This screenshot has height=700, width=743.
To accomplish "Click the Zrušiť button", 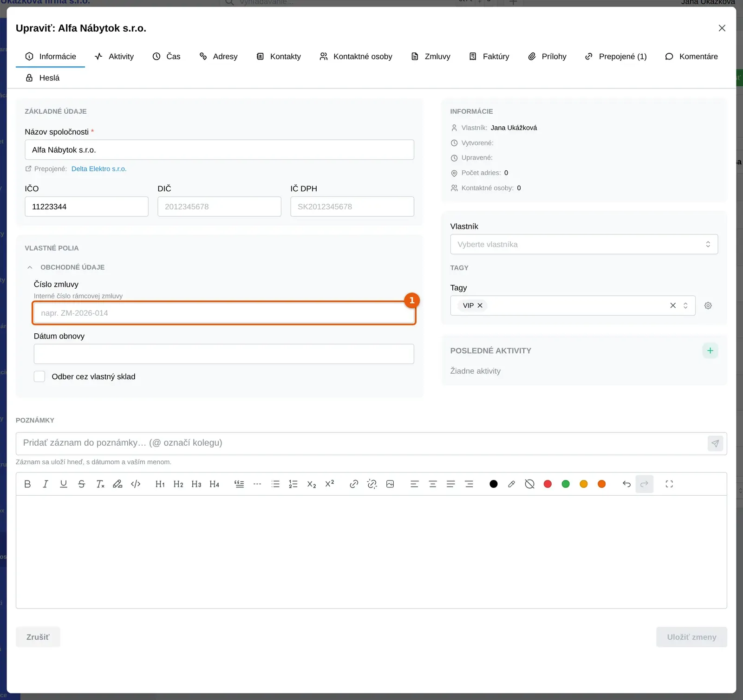I will [38, 637].
